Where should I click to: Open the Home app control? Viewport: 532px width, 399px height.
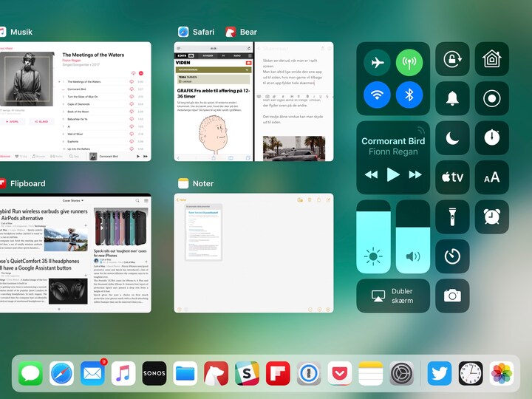[x=491, y=59]
